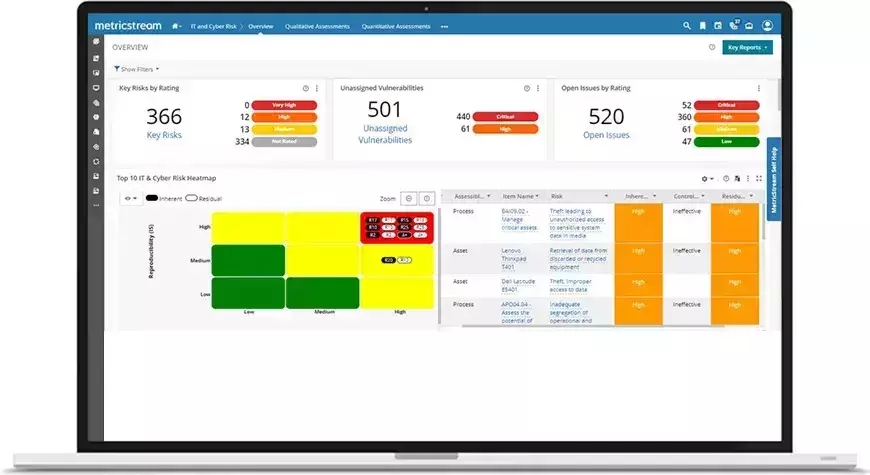Open kebab menu on Key Risks by Rating

coord(317,88)
